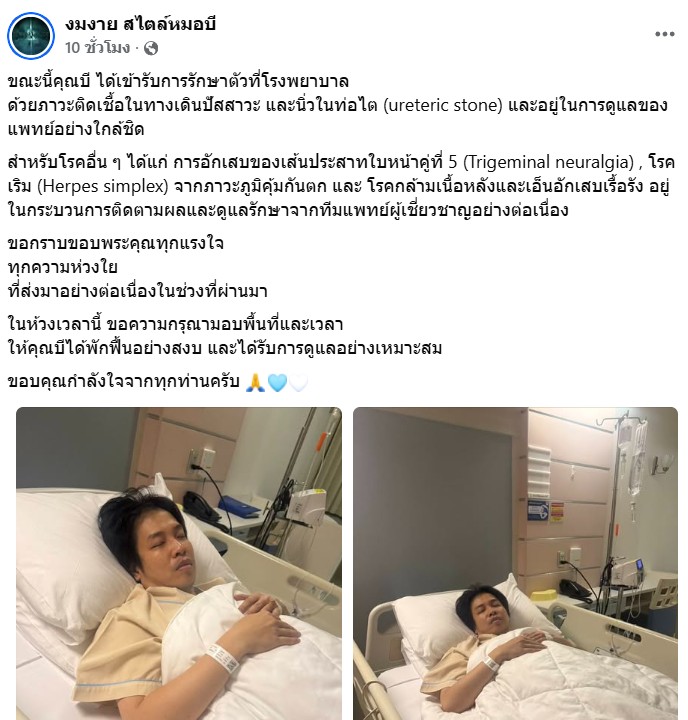The height and width of the screenshot is (720, 688).
Task: Click the line ที่ส่งมาอย่างต่อเนื่องในช่วงที่ผ่านมา
Action: 138,291
